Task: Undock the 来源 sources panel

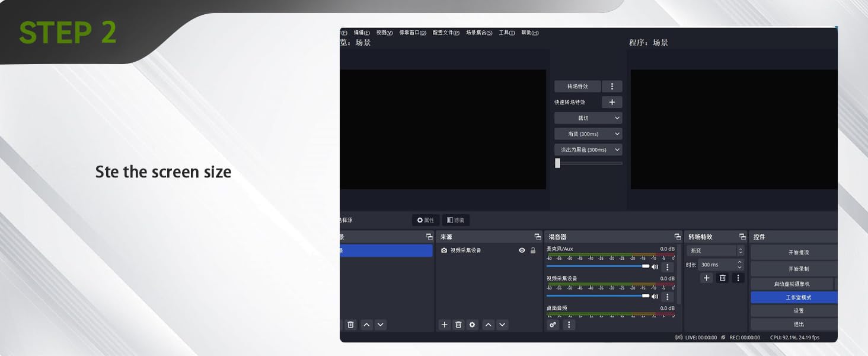Action: tap(538, 237)
